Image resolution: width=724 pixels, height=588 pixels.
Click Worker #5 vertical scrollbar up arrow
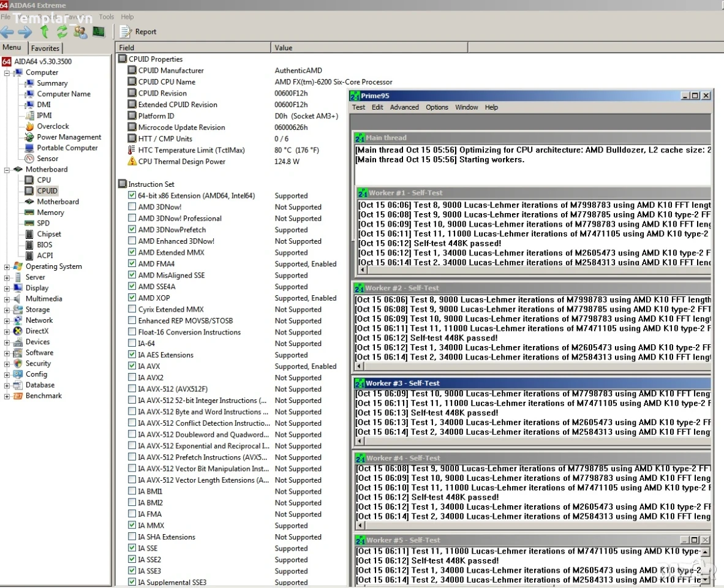click(x=706, y=552)
